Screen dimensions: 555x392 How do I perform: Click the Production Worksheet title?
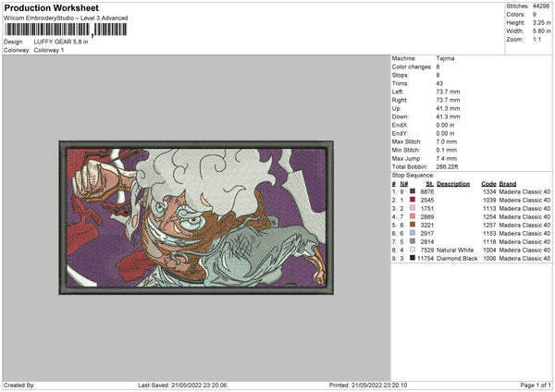(x=51, y=7)
